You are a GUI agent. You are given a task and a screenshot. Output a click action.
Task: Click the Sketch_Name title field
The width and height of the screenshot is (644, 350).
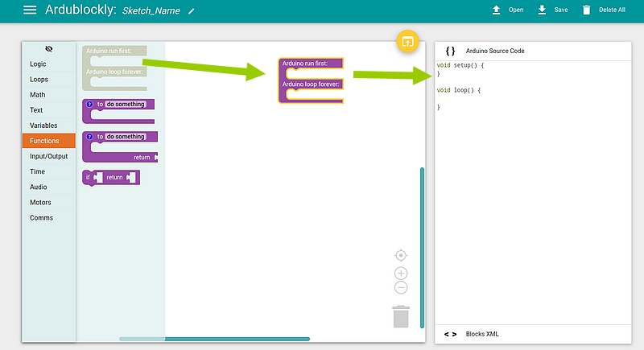click(x=151, y=10)
